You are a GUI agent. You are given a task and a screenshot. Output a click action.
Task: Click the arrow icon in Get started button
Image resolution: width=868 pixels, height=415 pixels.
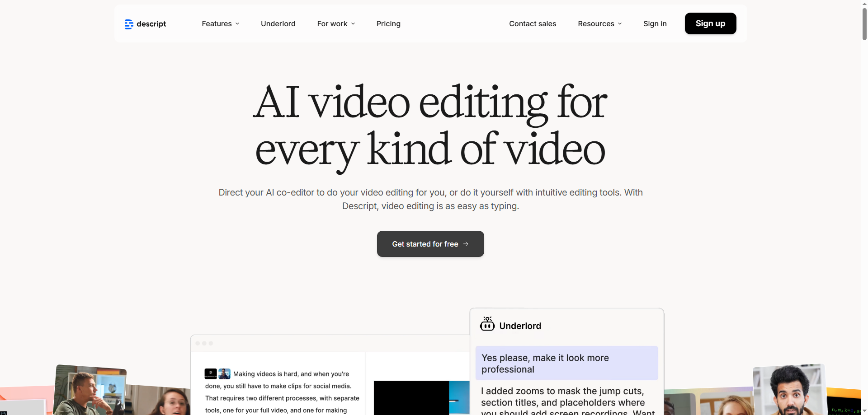pos(466,244)
